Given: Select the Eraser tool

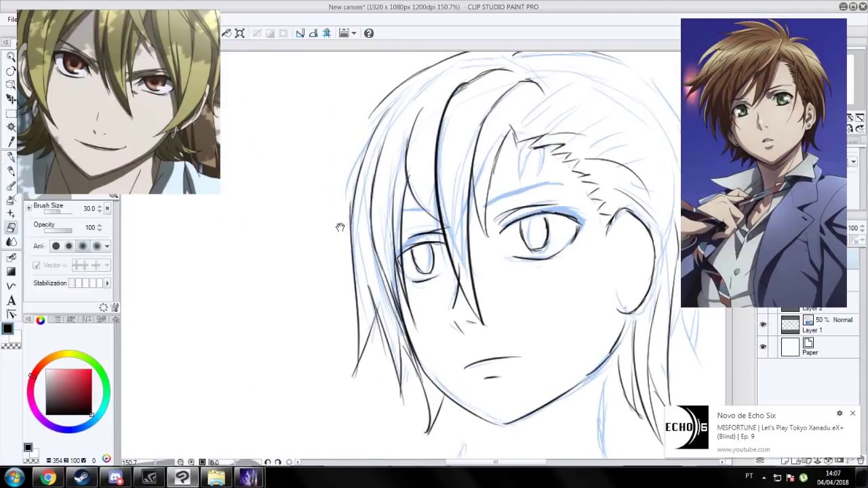Looking at the screenshot, I should pyautogui.click(x=11, y=228).
